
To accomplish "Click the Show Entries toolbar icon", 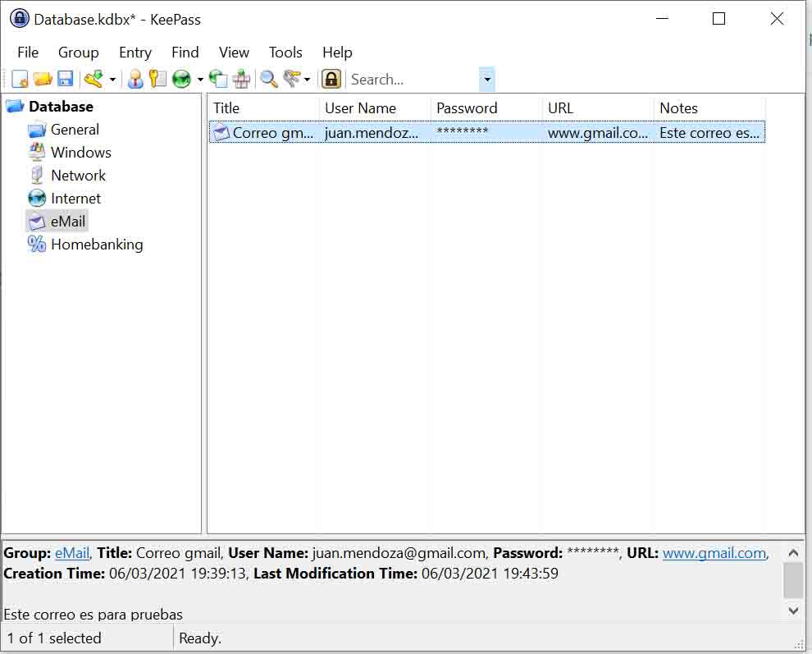I will (291, 79).
